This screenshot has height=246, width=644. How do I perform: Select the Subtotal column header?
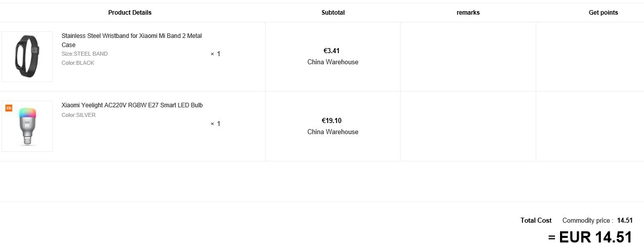[333, 13]
